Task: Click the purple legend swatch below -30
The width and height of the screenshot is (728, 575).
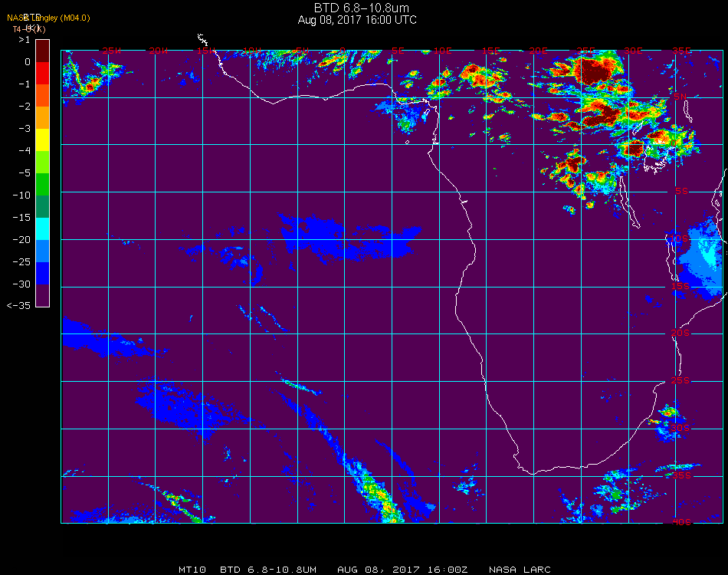Action: 42,295
